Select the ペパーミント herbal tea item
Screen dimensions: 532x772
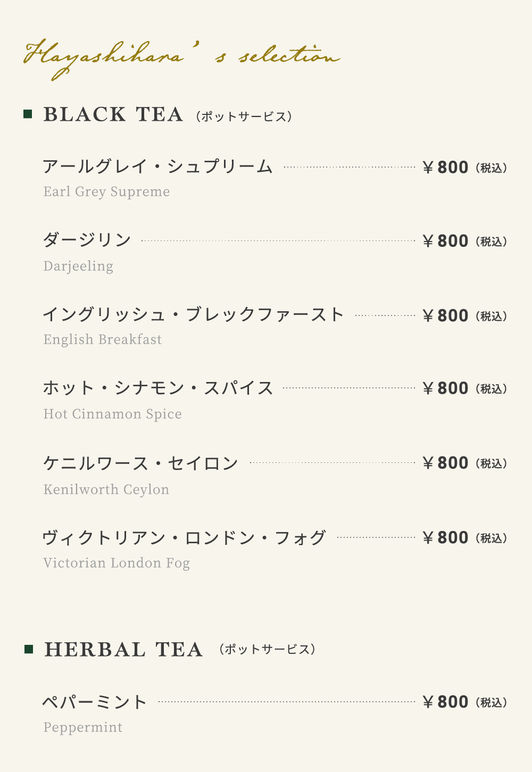click(95, 702)
